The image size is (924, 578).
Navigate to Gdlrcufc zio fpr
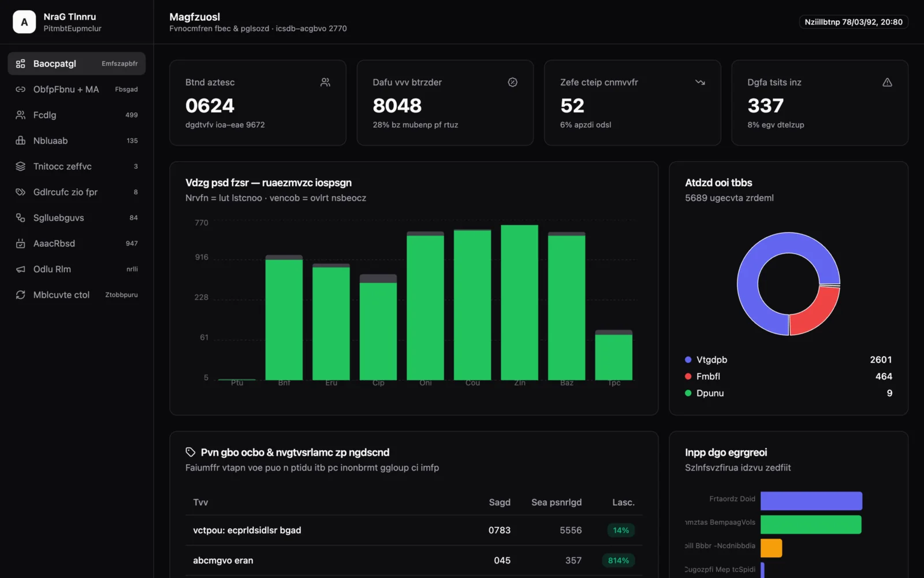(77, 192)
